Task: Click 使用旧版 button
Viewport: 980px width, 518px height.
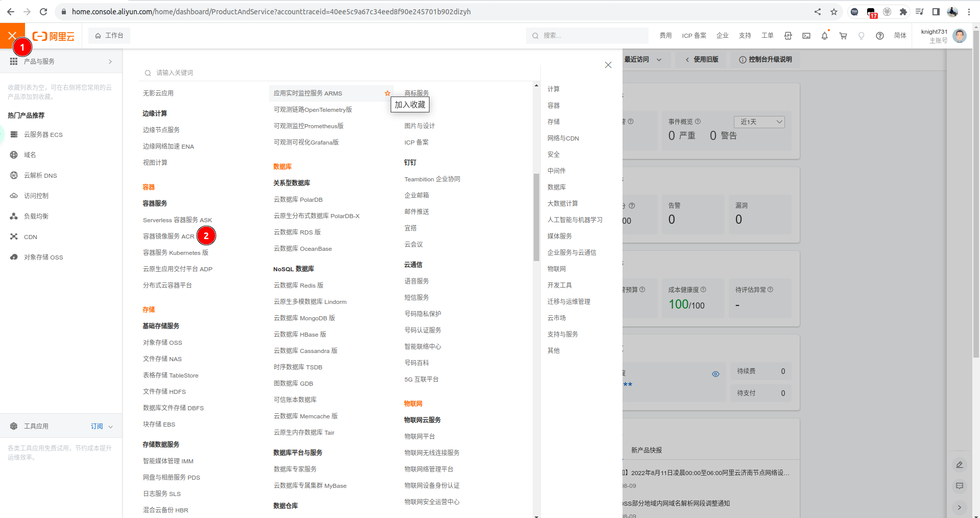Action: click(702, 60)
